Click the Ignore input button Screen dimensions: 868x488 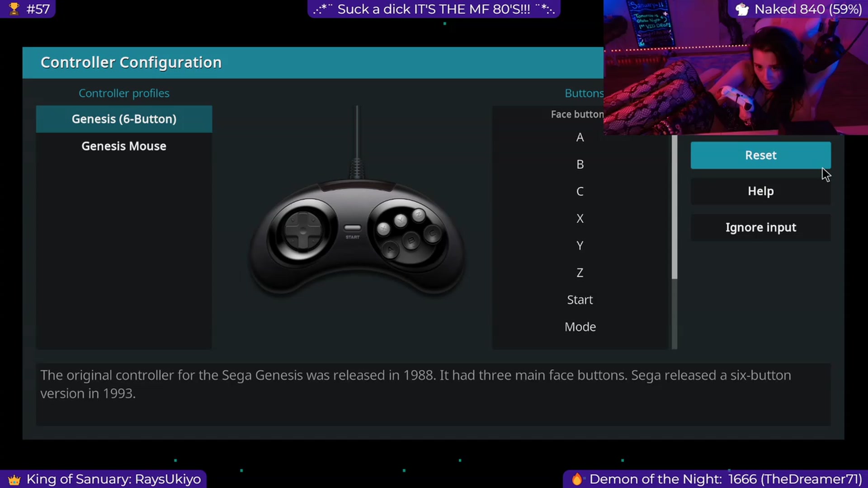760,227
